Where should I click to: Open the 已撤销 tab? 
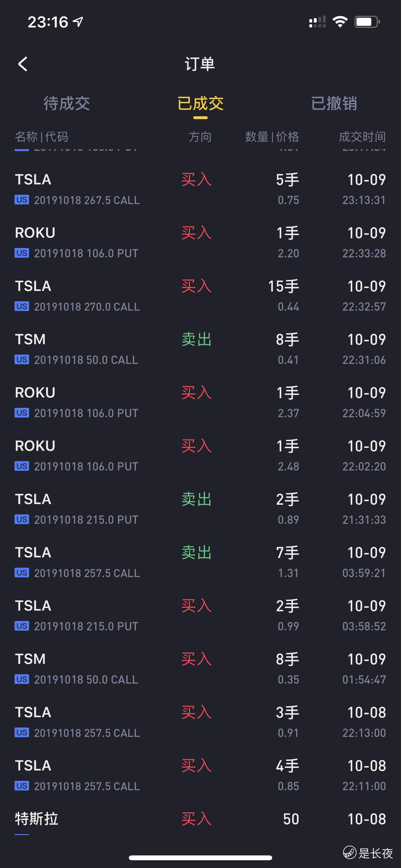(x=334, y=103)
